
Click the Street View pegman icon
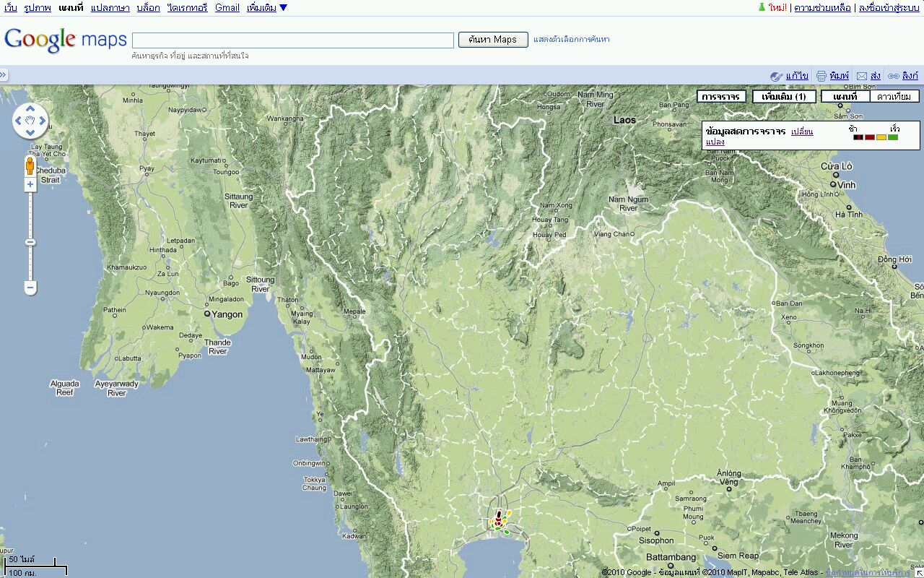(30, 166)
